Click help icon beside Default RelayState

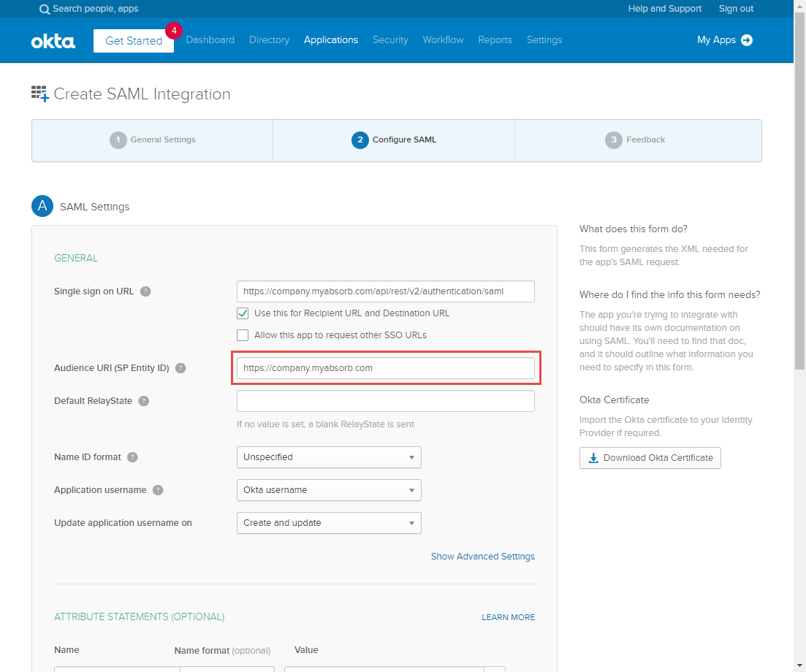coord(144,401)
